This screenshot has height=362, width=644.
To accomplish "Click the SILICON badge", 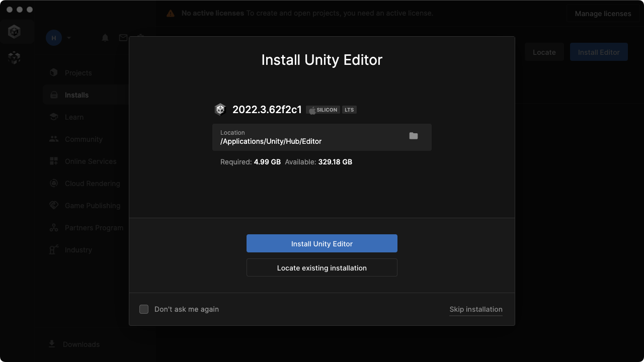I will [323, 110].
